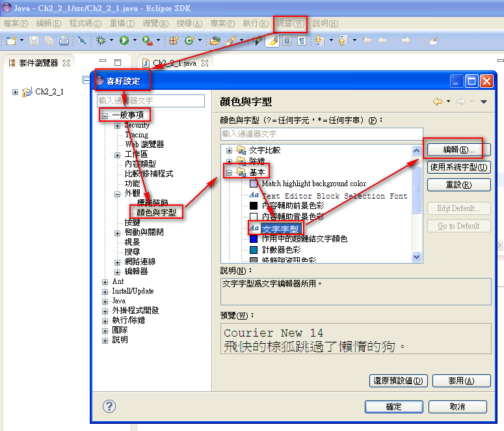Image resolution: width=504 pixels, height=431 pixels.
Task: Open the New file dropdown arrow
Action: [x=22, y=40]
